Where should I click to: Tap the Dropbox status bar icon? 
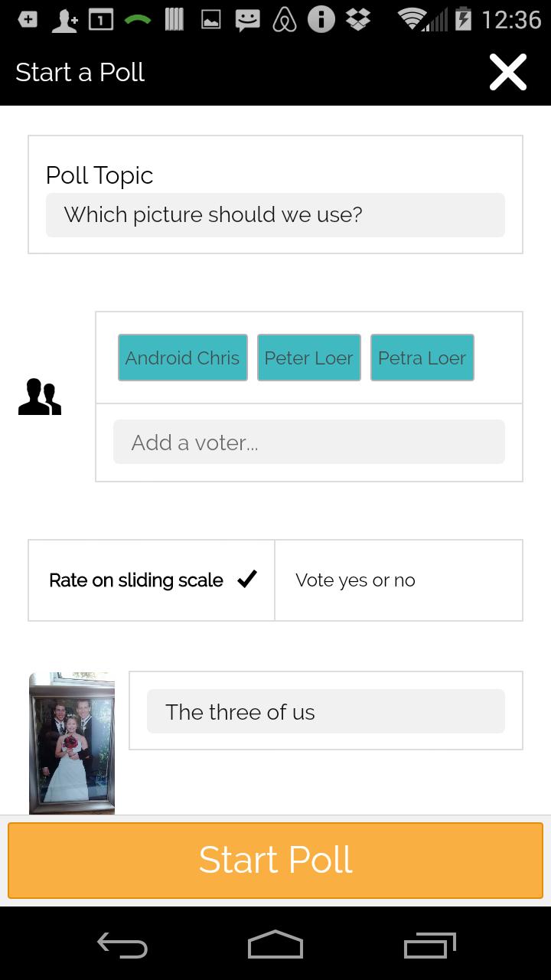[357, 20]
